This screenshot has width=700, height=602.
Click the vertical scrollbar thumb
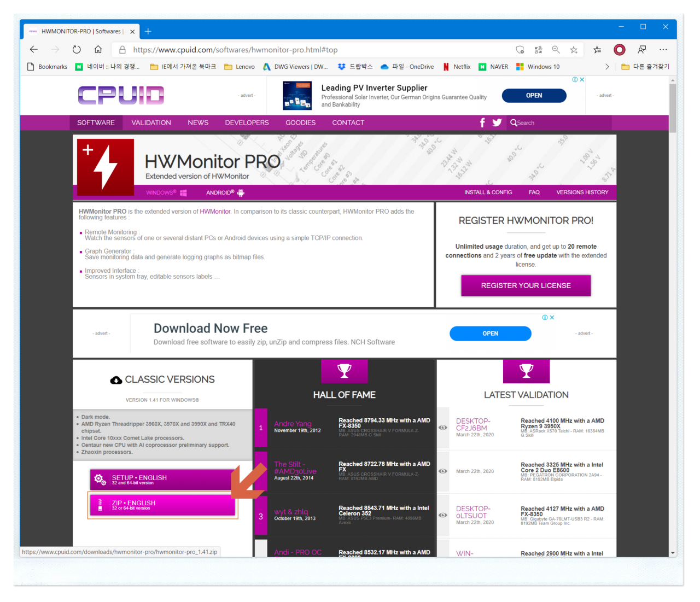click(673, 108)
